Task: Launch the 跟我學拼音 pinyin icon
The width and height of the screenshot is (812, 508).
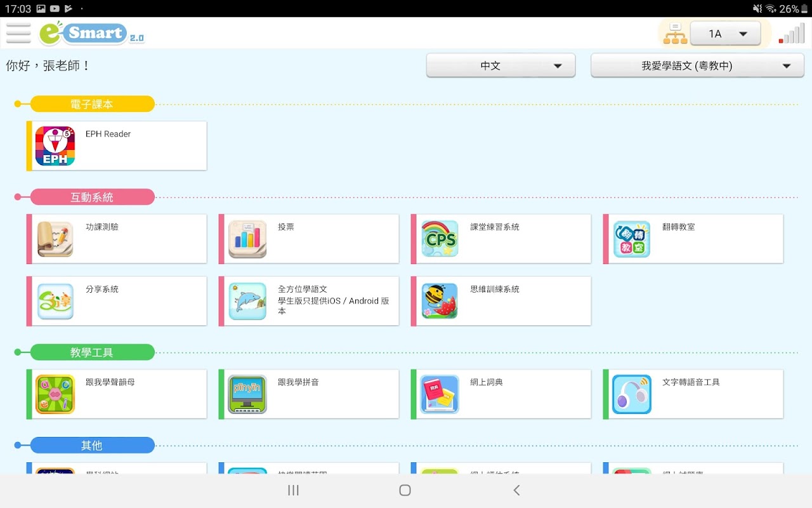Action: (x=247, y=394)
